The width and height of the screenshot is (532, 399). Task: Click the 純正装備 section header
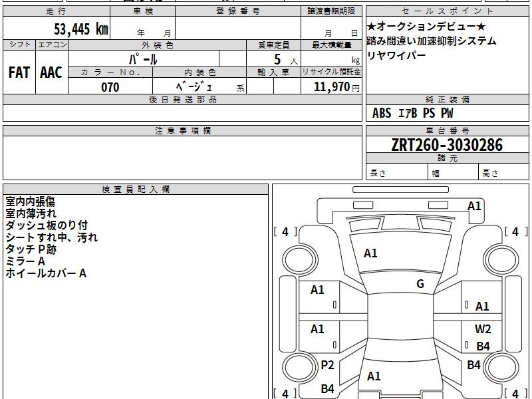[x=447, y=99]
